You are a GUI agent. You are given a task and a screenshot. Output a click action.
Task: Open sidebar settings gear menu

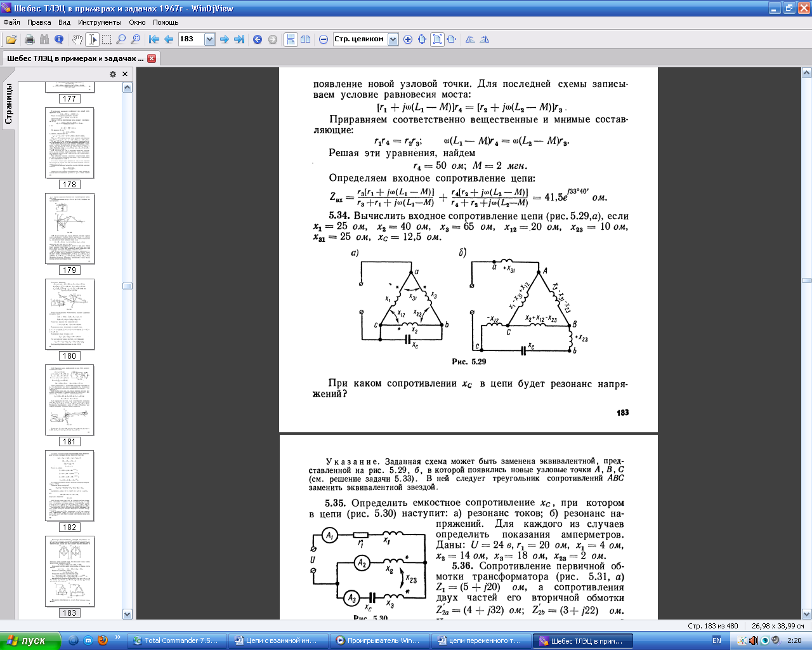pyautogui.click(x=113, y=74)
